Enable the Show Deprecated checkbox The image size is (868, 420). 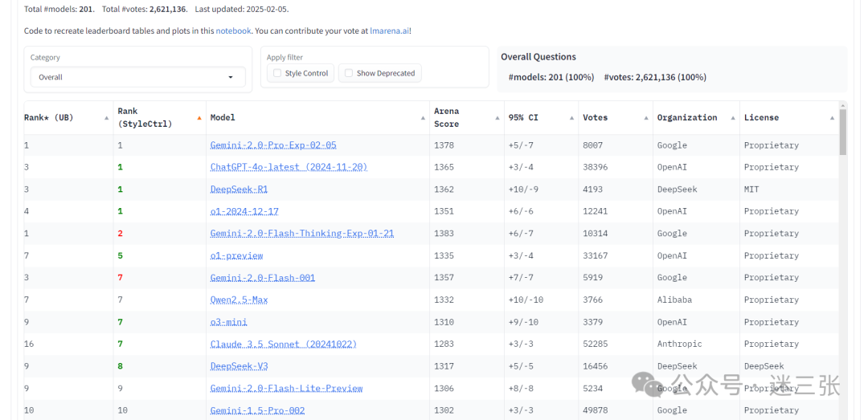[349, 73]
